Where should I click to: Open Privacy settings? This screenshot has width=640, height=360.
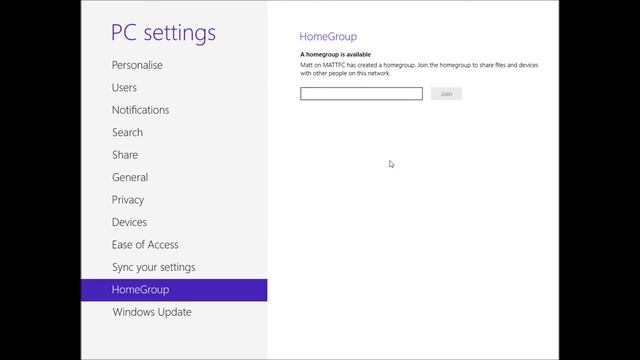pos(128,200)
